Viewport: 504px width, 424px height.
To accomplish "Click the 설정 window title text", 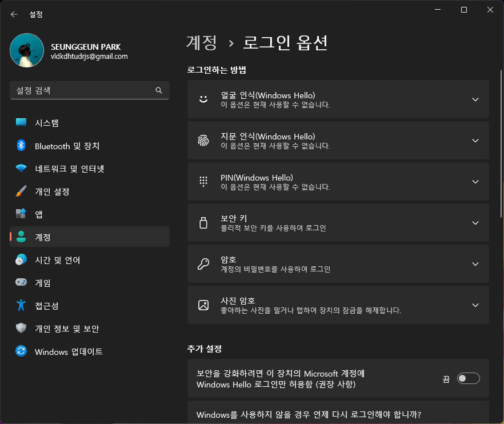I will [36, 14].
